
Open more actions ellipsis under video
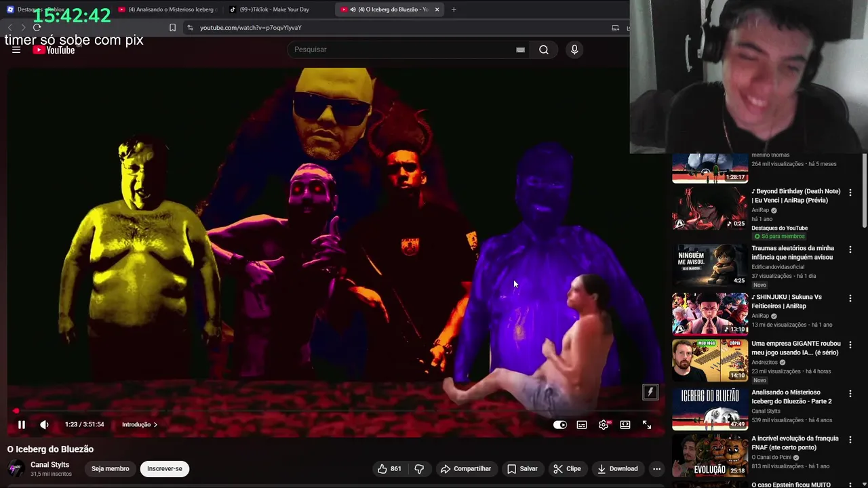(x=656, y=468)
